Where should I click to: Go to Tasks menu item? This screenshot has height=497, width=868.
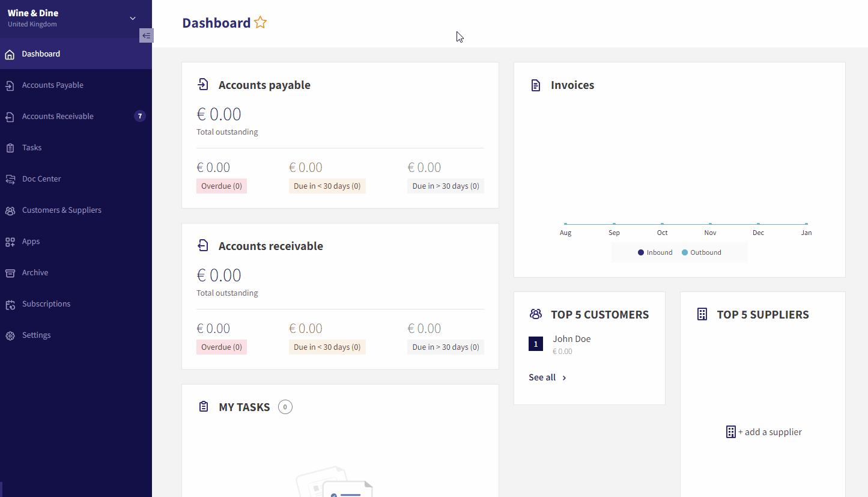(76, 148)
